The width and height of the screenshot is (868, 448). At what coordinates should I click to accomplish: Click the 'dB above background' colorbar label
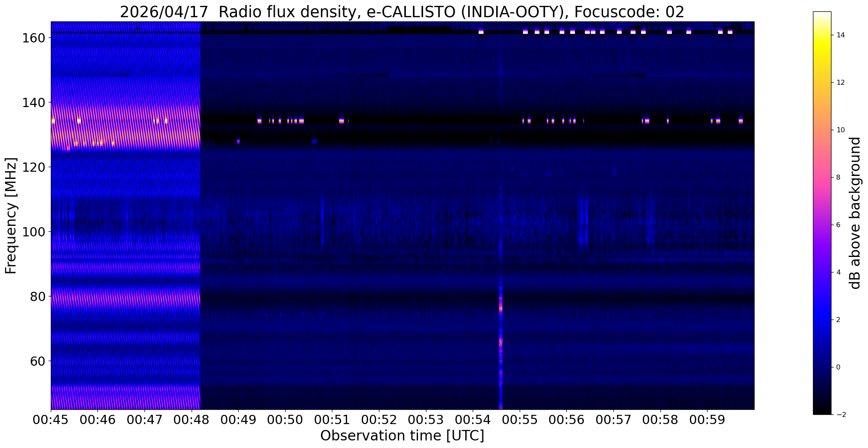point(855,213)
